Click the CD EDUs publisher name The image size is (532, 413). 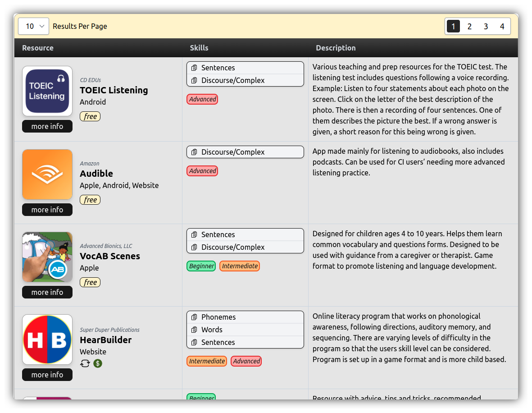click(x=90, y=80)
